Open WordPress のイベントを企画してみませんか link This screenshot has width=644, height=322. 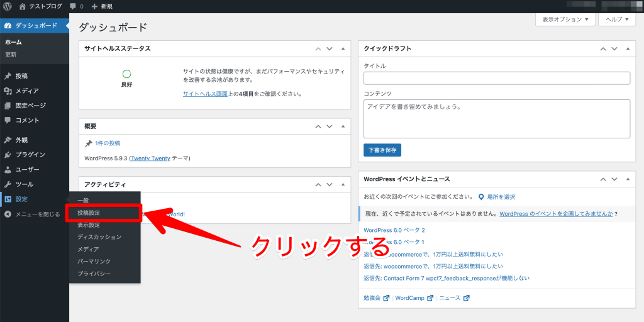(557, 214)
